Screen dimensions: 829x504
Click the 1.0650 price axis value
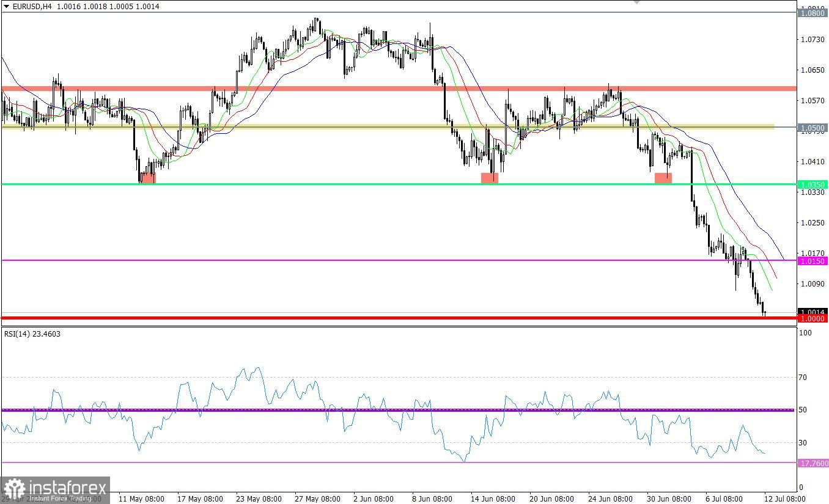812,70
